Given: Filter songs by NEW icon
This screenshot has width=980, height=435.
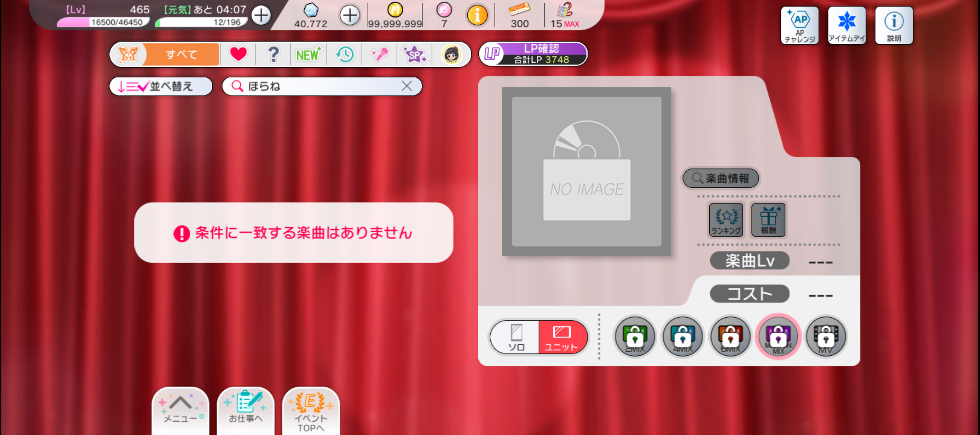Looking at the screenshot, I should pos(308,54).
